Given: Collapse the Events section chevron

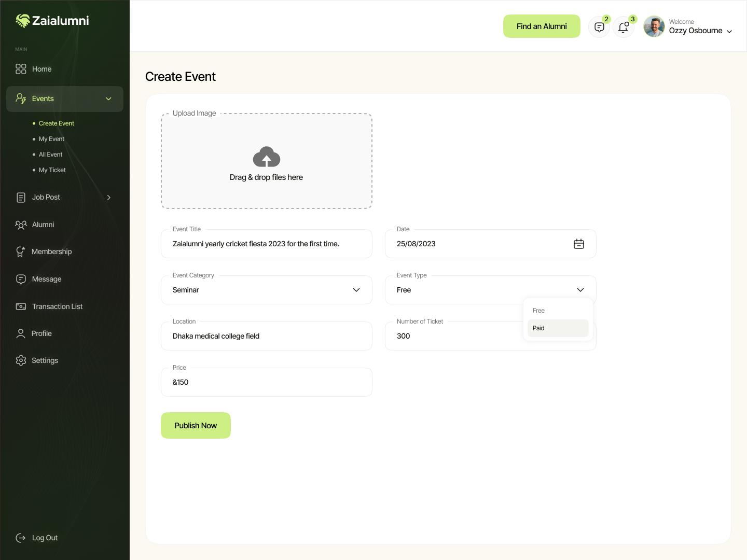Looking at the screenshot, I should click(108, 99).
